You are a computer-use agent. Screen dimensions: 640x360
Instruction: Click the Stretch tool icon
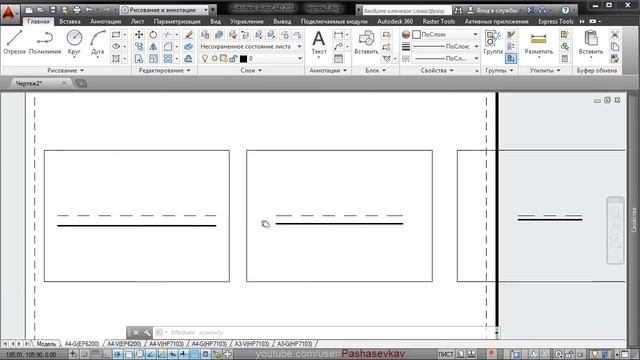tap(139, 59)
